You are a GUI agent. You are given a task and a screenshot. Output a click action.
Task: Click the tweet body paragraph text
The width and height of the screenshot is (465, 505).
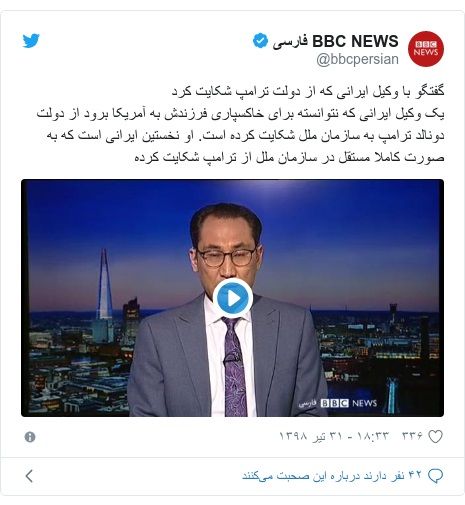240,135
